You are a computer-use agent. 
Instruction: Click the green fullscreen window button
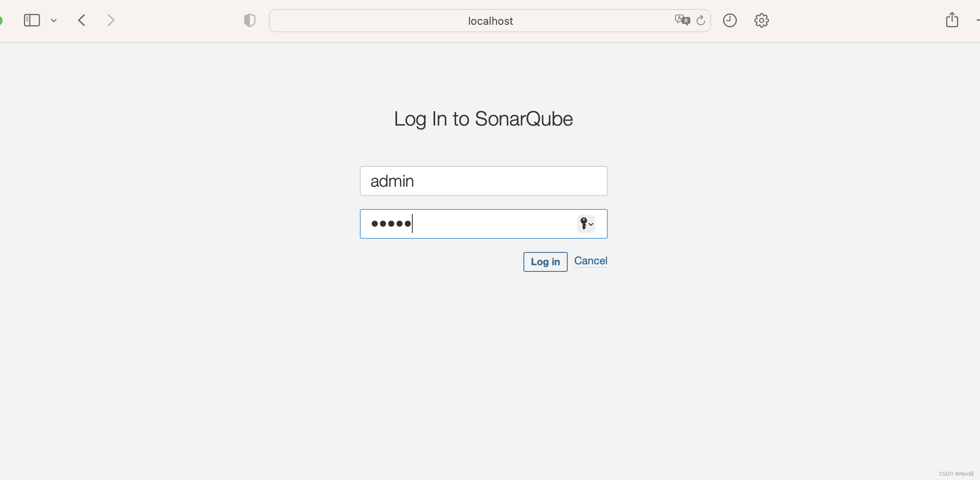(x=1, y=20)
